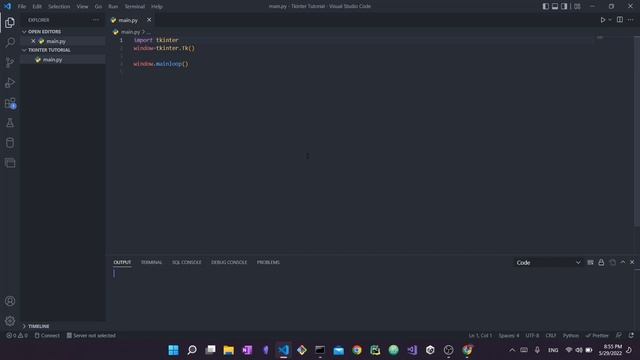Image resolution: width=640 pixels, height=360 pixels.
Task: Click main.py in the breadcrumb
Action: tap(130, 32)
